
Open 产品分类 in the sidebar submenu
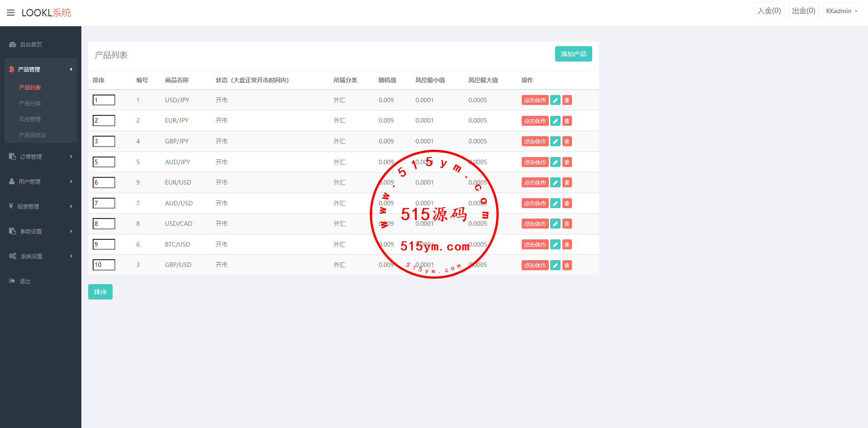coord(30,104)
